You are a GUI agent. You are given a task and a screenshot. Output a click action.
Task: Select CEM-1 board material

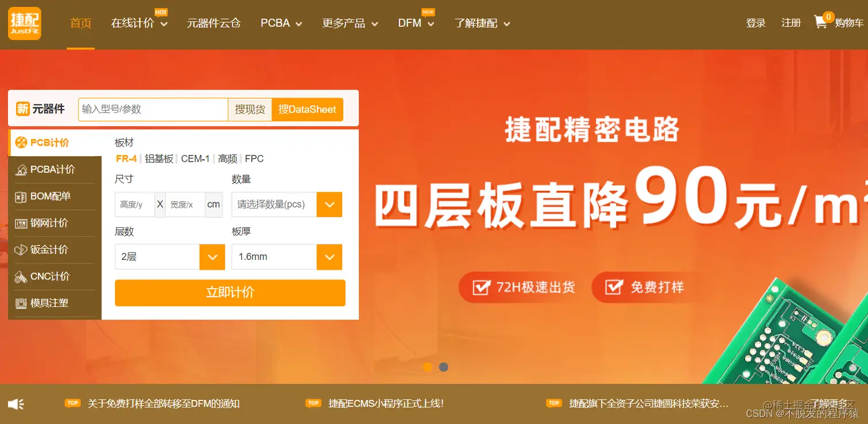click(195, 159)
